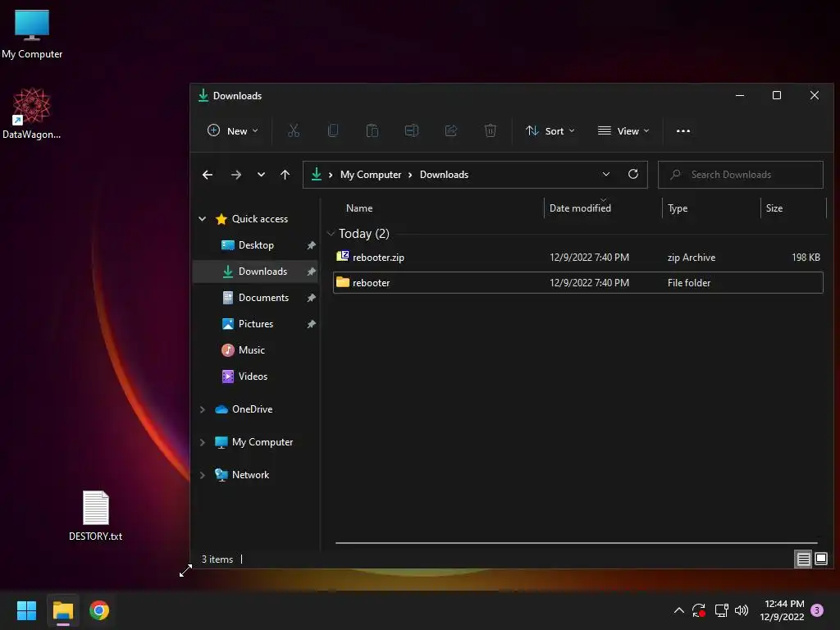
Task: Click the File folder type cell
Action: (x=689, y=283)
